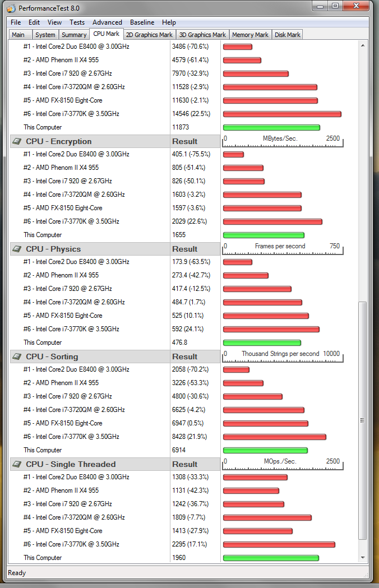
Task: Click Thousand Strings per second scale
Action: point(283,356)
